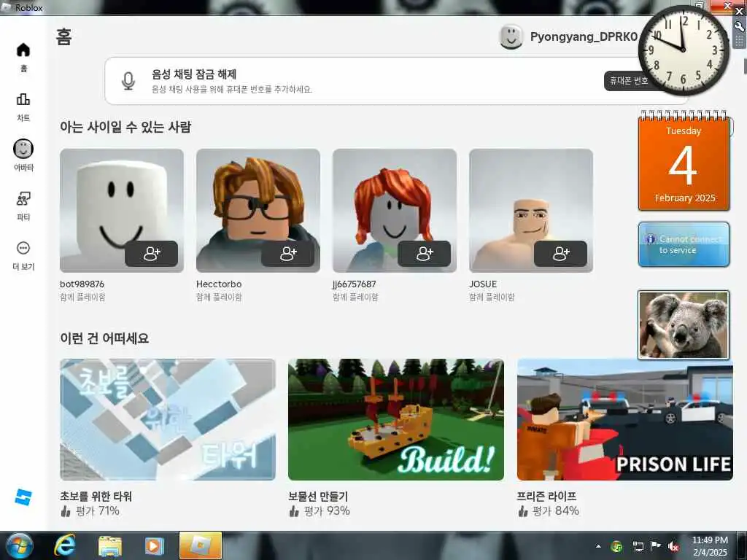Open Hecctorbo's avatar card
747x560 pixels.
(258, 211)
